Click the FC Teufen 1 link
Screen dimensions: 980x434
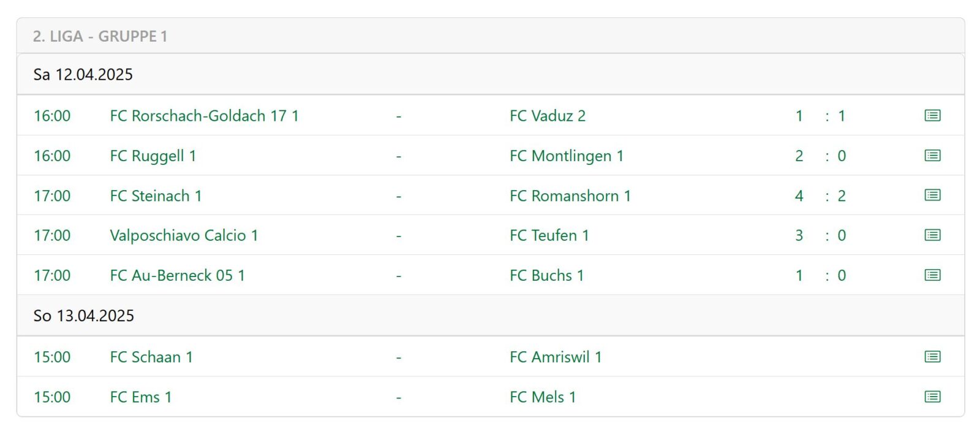(549, 235)
